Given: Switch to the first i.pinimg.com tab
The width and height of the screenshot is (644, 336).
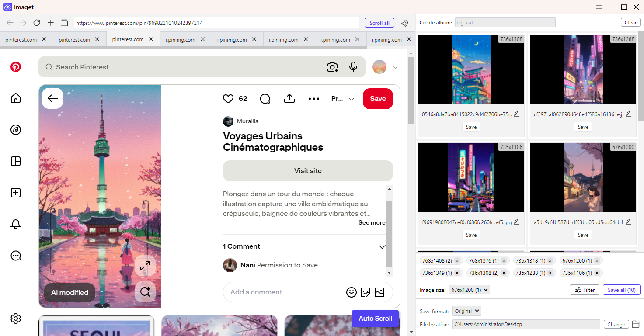Looking at the screenshot, I should tap(186, 39).
